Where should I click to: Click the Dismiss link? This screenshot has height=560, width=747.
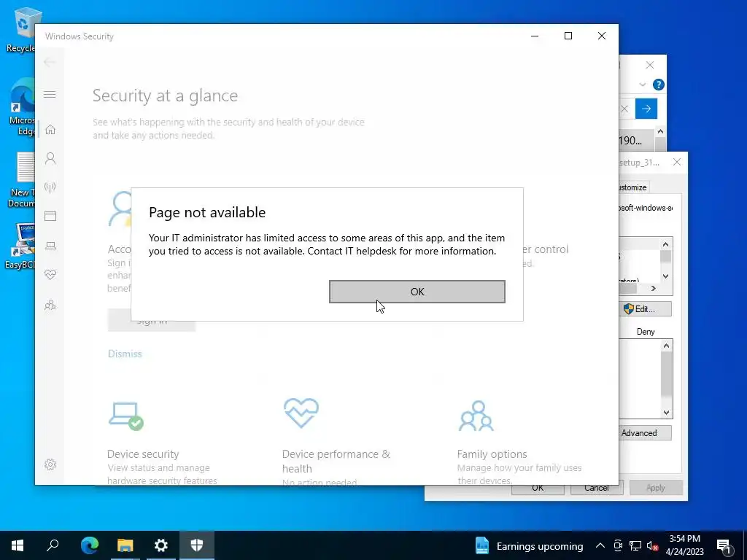[125, 354]
